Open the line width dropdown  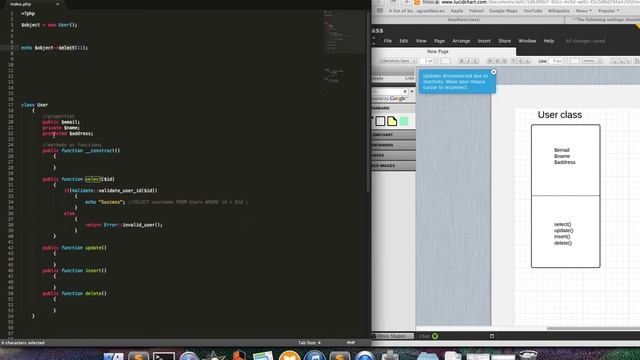pos(558,61)
